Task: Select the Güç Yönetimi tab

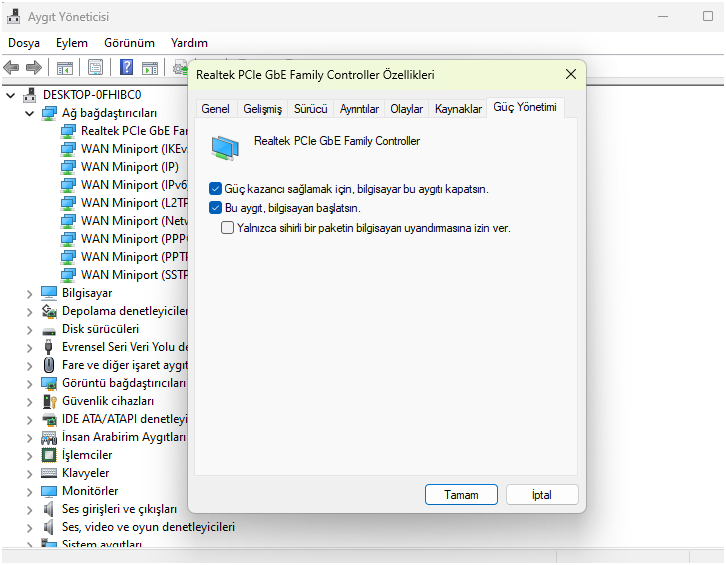Action: coord(525,107)
